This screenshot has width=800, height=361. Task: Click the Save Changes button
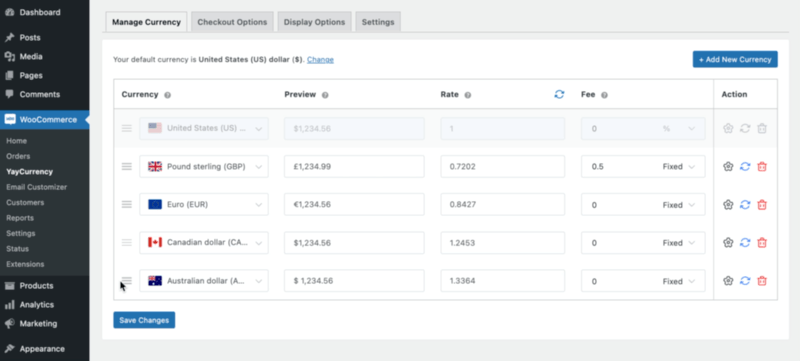144,320
